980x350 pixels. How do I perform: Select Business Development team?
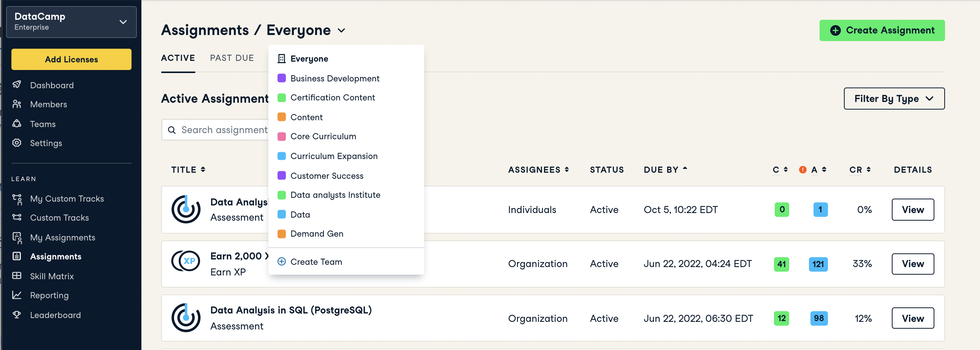pos(346,78)
